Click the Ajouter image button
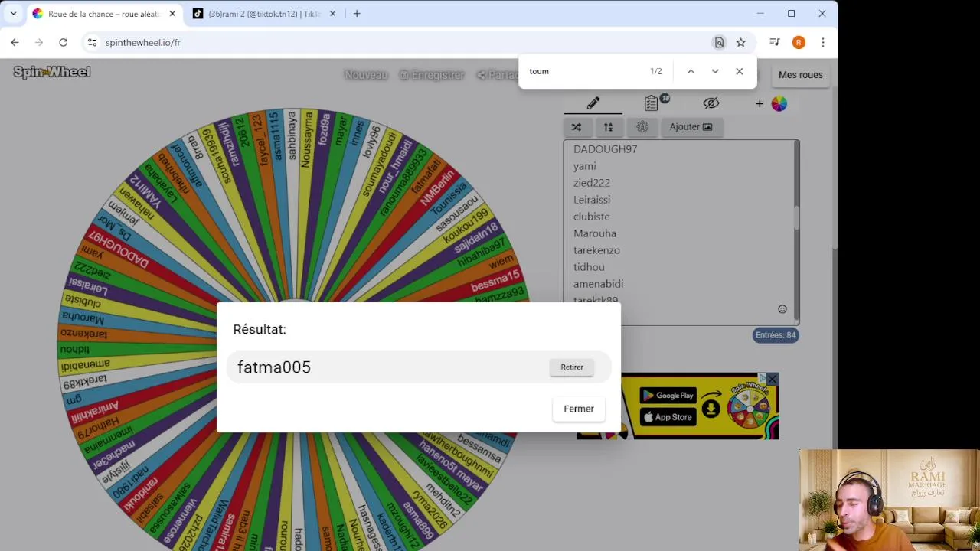Image resolution: width=980 pixels, height=551 pixels. click(x=691, y=127)
